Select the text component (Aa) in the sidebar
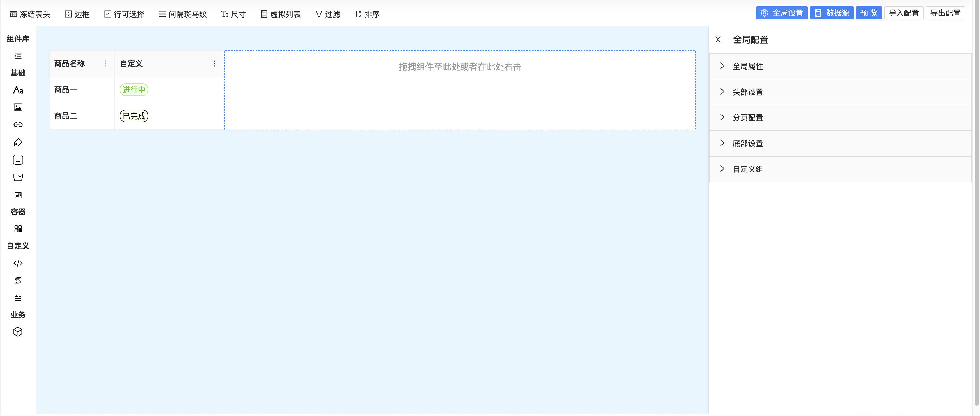 [x=18, y=90]
